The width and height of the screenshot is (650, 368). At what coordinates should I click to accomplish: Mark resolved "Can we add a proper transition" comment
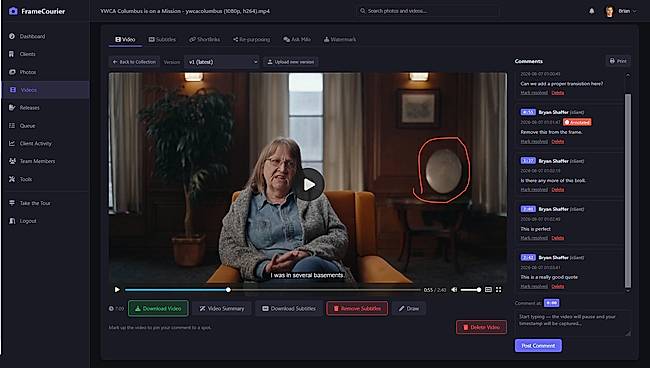point(534,92)
